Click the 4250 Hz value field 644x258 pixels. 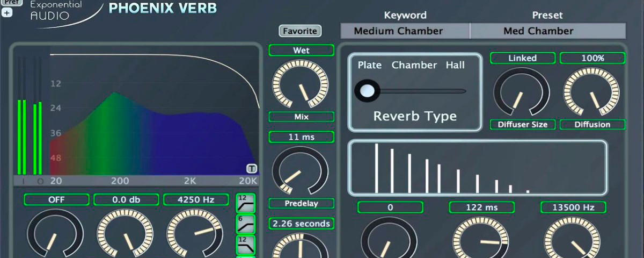[196, 199]
